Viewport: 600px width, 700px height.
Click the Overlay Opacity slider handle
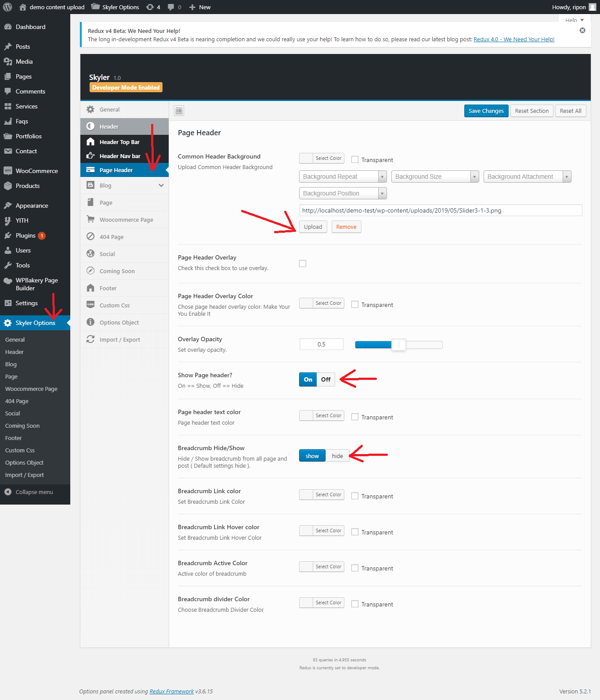point(399,345)
